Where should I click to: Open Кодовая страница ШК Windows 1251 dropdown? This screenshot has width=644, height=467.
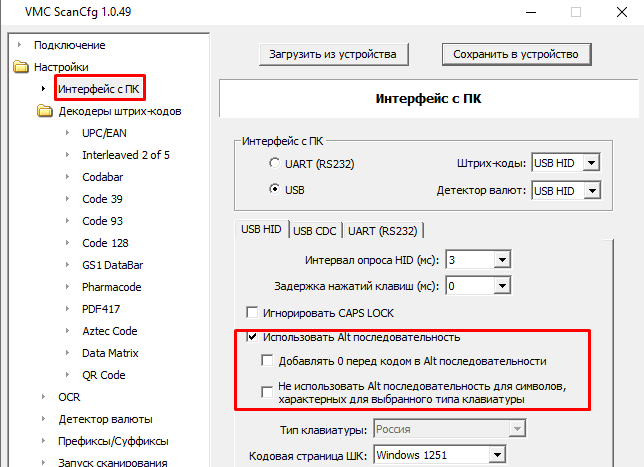click(x=497, y=455)
